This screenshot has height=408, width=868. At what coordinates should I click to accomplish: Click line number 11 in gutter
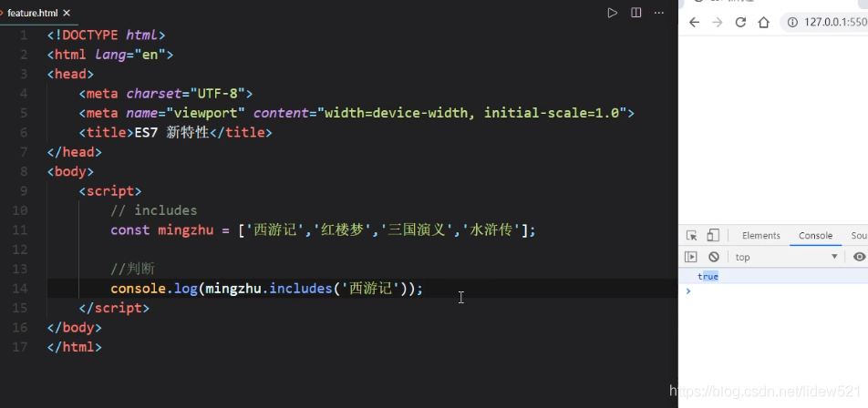click(20, 230)
